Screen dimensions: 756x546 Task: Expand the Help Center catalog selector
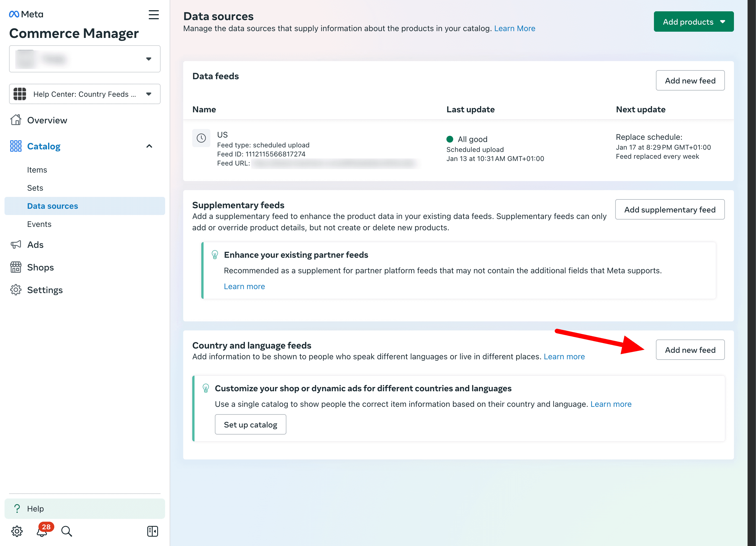coord(85,94)
